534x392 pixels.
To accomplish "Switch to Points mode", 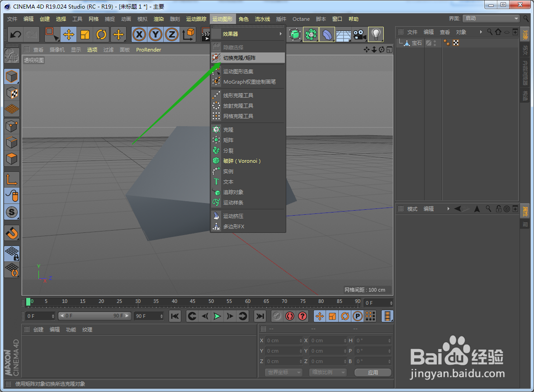I will click(12, 126).
